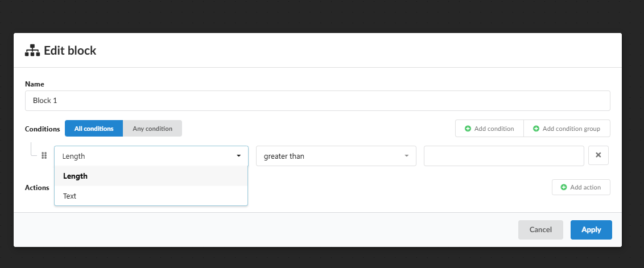
Task: Click the drag handle beside the Length condition
Action: (x=44, y=156)
